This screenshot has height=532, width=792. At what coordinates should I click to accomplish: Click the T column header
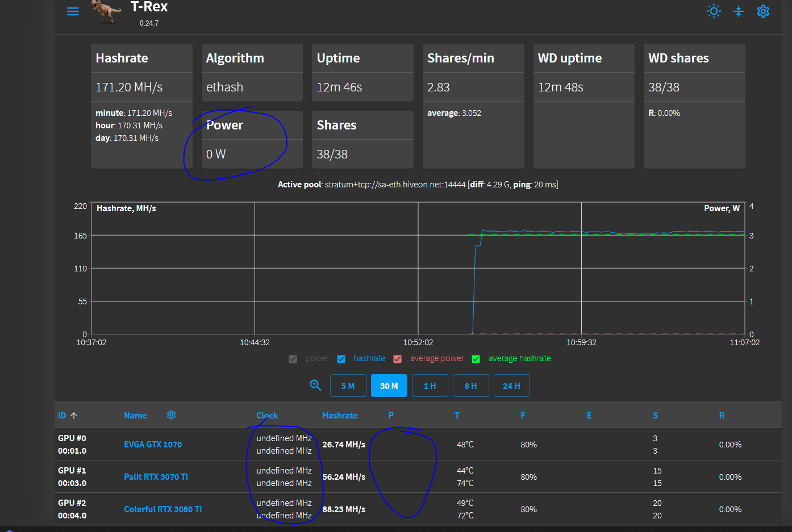[457, 416]
